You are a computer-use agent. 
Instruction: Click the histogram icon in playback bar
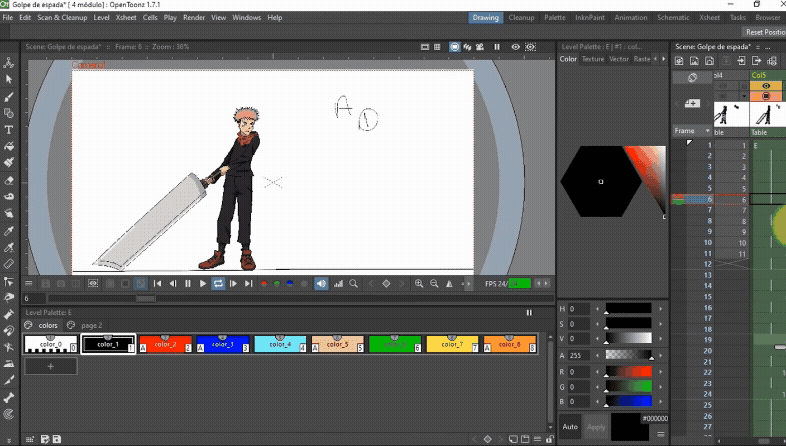(338, 284)
